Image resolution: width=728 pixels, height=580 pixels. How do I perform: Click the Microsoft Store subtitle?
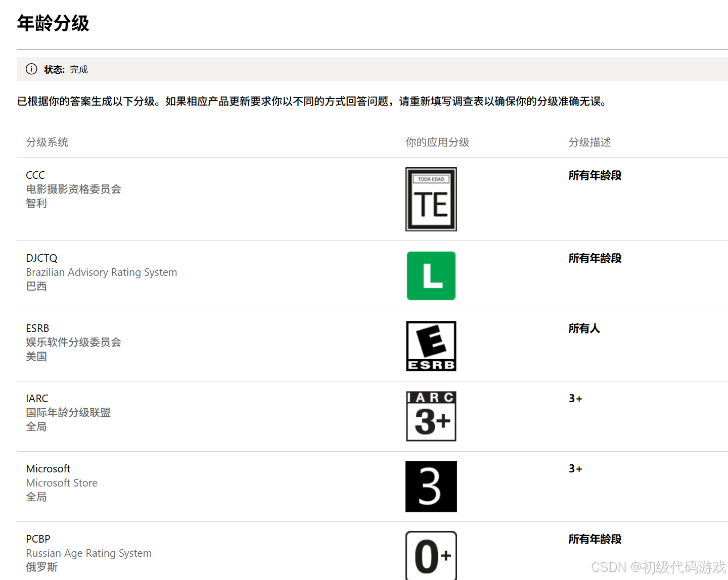click(x=62, y=483)
